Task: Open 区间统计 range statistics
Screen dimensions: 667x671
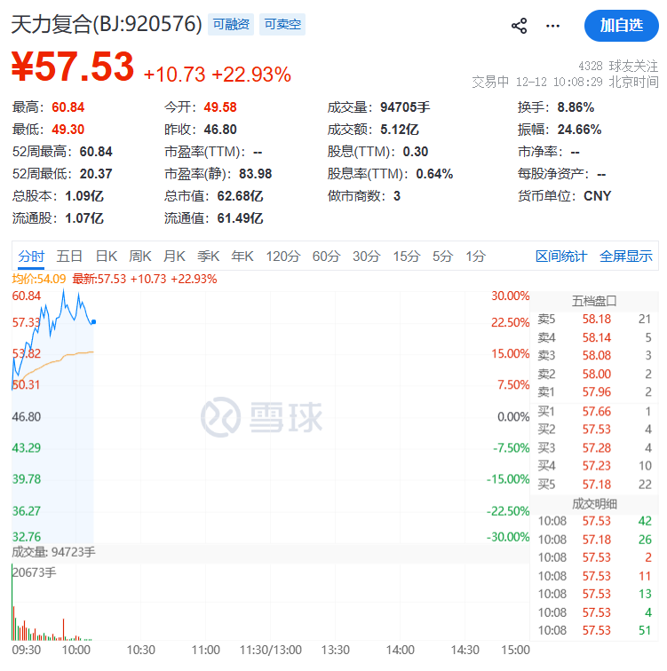Action: 561,256
